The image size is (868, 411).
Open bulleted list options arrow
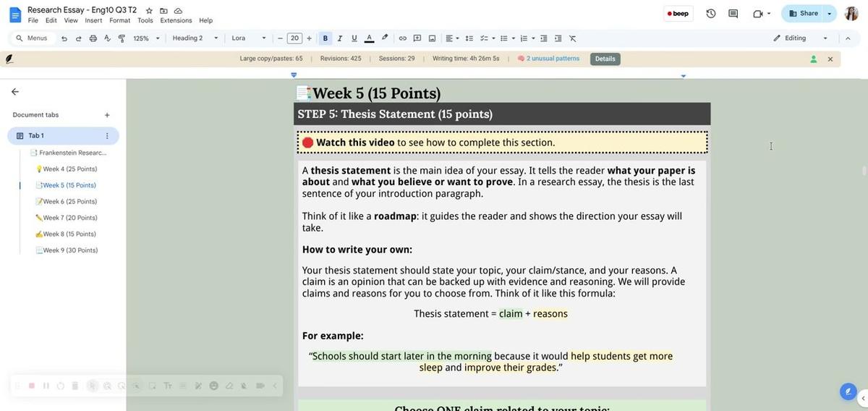pyautogui.click(x=514, y=38)
